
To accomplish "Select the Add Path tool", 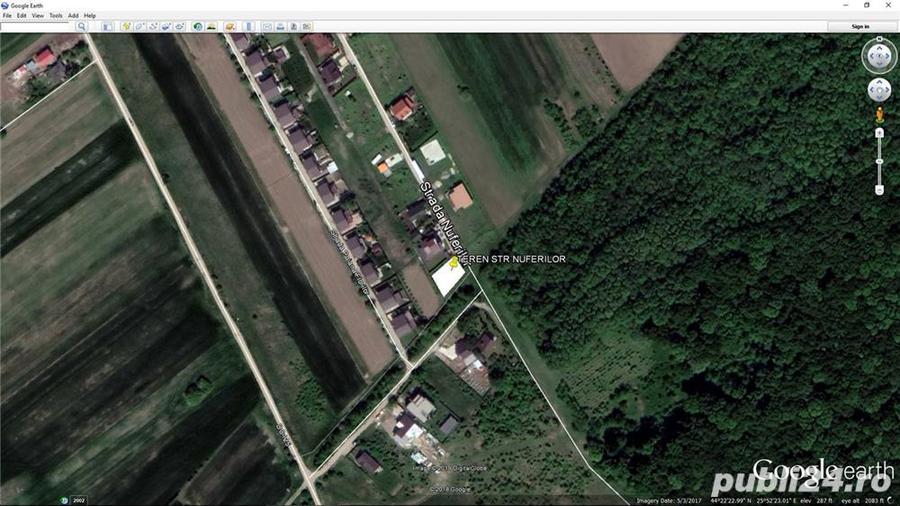I will coord(153,26).
